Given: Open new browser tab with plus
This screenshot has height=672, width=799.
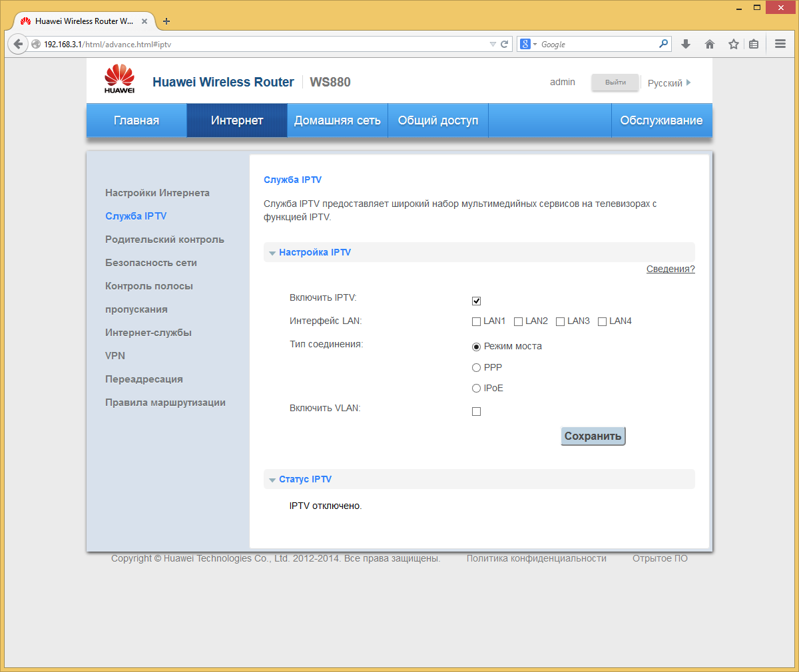Looking at the screenshot, I should [166, 21].
